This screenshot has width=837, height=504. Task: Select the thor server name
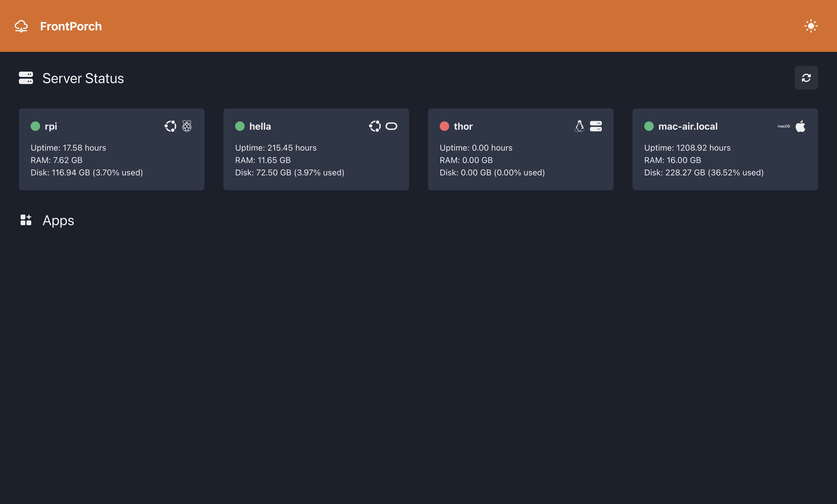tap(463, 126)
